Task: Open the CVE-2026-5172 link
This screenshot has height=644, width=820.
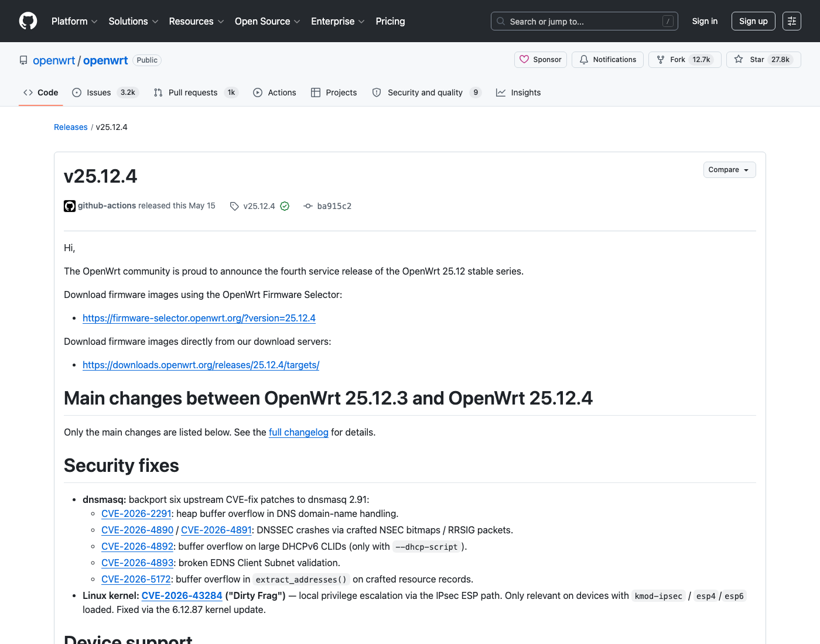Action: tap(136, 579)
